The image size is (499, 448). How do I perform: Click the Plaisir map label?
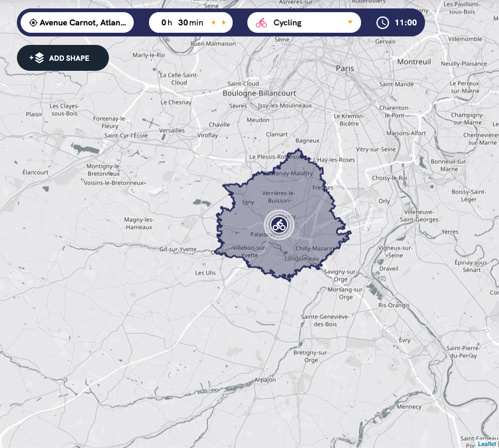click(34, 114)
